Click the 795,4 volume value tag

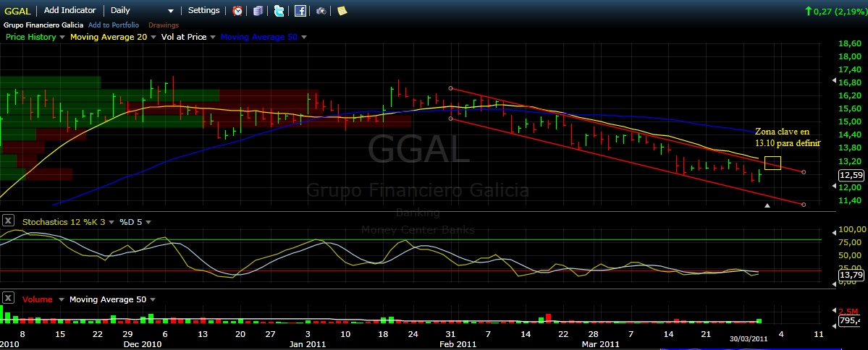click(851, 320)
